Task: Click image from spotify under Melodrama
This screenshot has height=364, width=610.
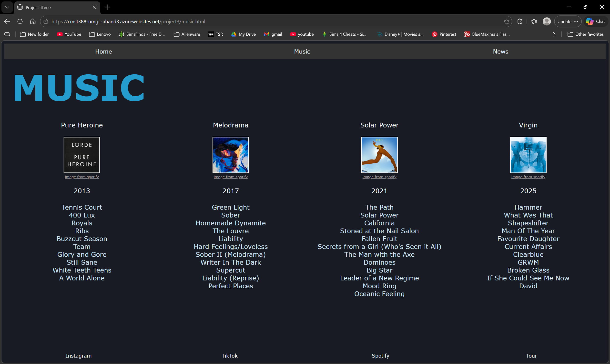Action: [230, 177]
